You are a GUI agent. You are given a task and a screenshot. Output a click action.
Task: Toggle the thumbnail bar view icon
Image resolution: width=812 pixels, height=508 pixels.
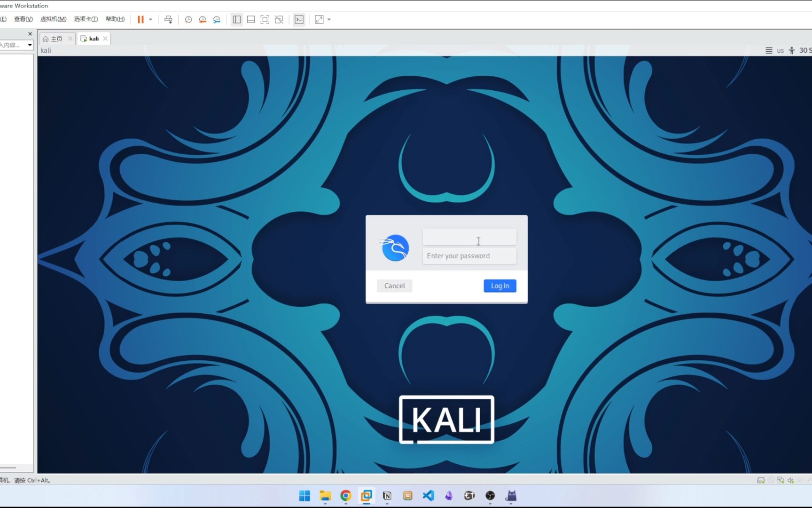[x=251, y=19]
